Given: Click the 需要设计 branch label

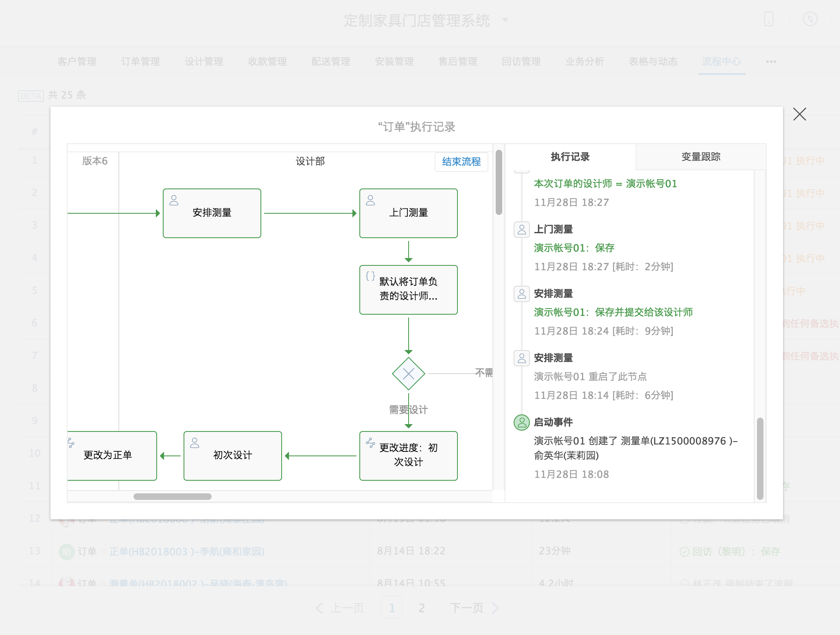Looking at the screenshot, I should (x=409, y=409).
